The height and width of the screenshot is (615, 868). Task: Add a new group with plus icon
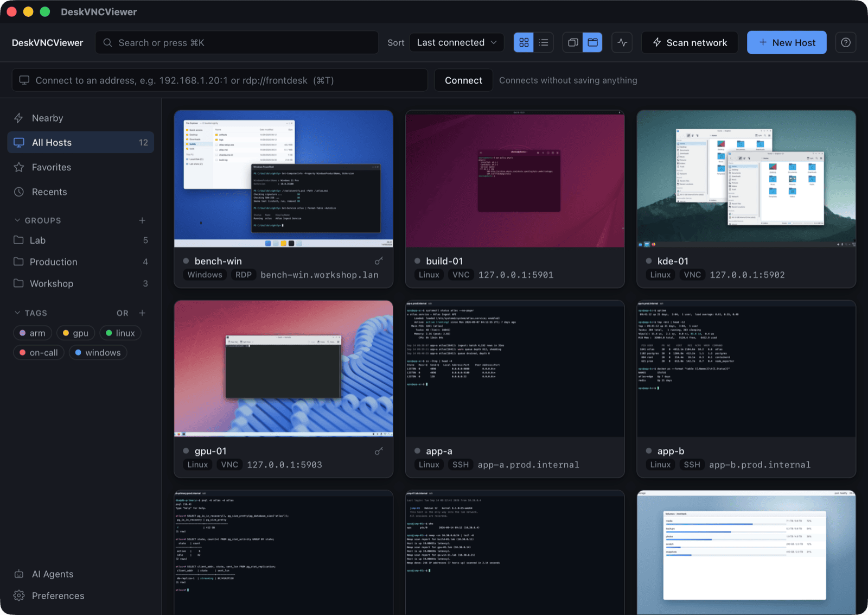tap(142, 220)
